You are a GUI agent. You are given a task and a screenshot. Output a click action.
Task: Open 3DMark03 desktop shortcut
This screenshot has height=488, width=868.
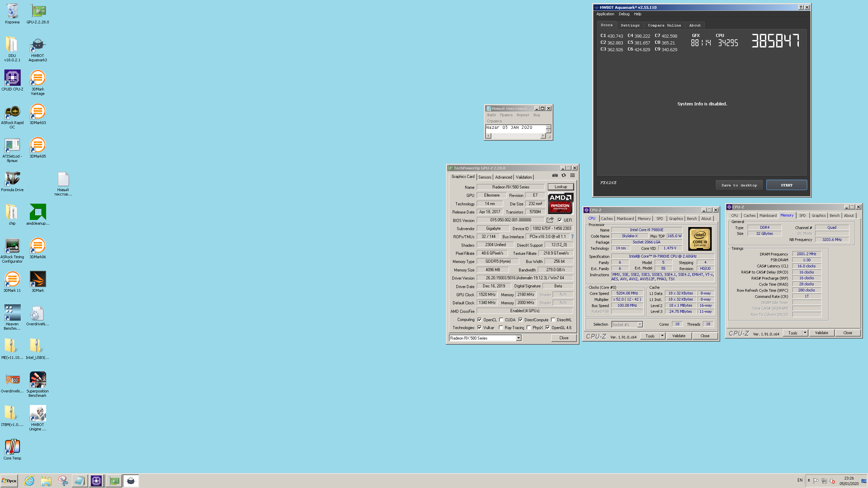38,114
